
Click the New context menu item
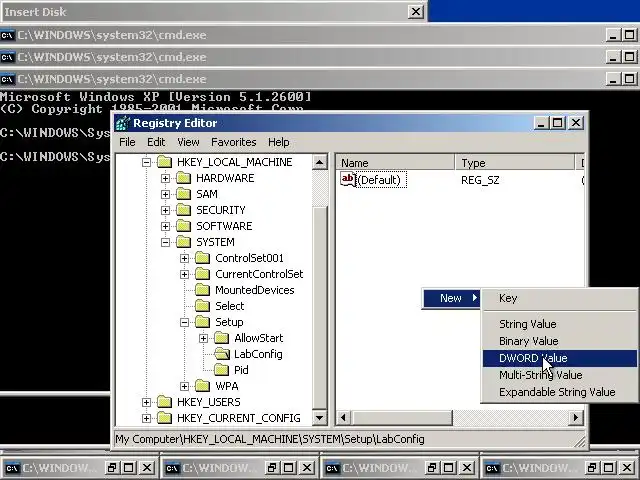451,298
